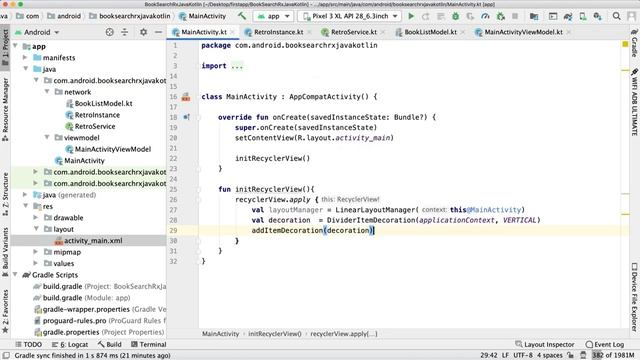Expand the mipmap folder
640x360 pixels.
(36, 252)
